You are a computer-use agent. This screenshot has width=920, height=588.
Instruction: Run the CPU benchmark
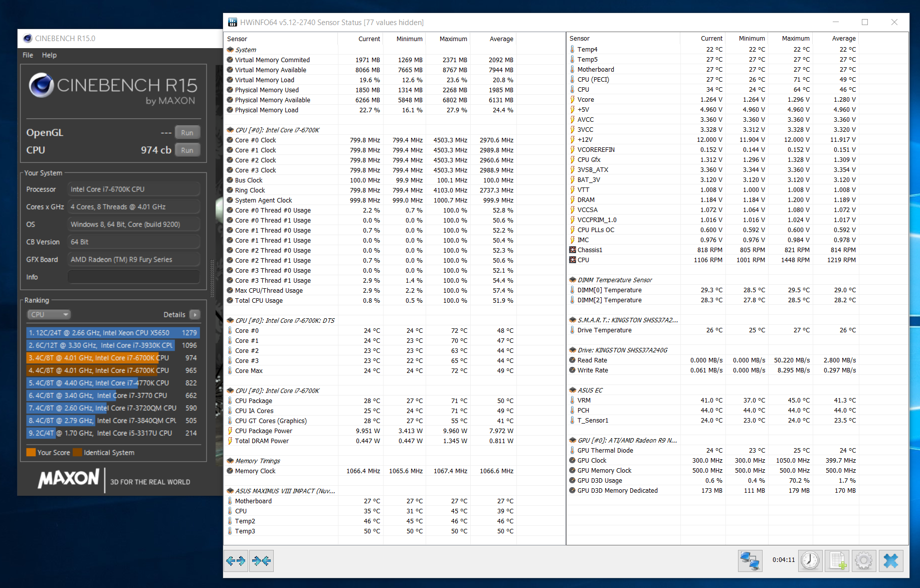(188, 150)
